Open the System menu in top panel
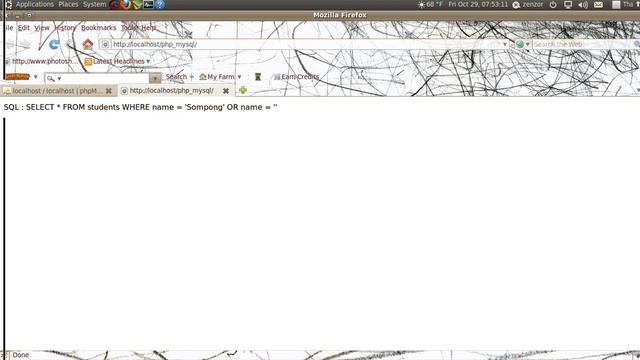Image resolution: width=640 pixels, height=360 pixels. point(94,4)
